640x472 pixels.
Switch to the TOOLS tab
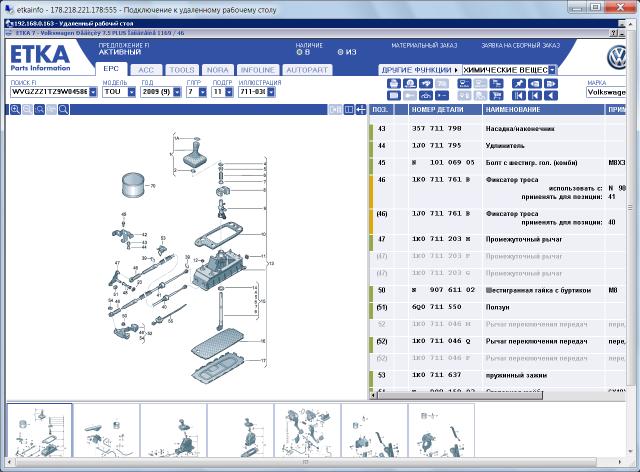[182, 70]
